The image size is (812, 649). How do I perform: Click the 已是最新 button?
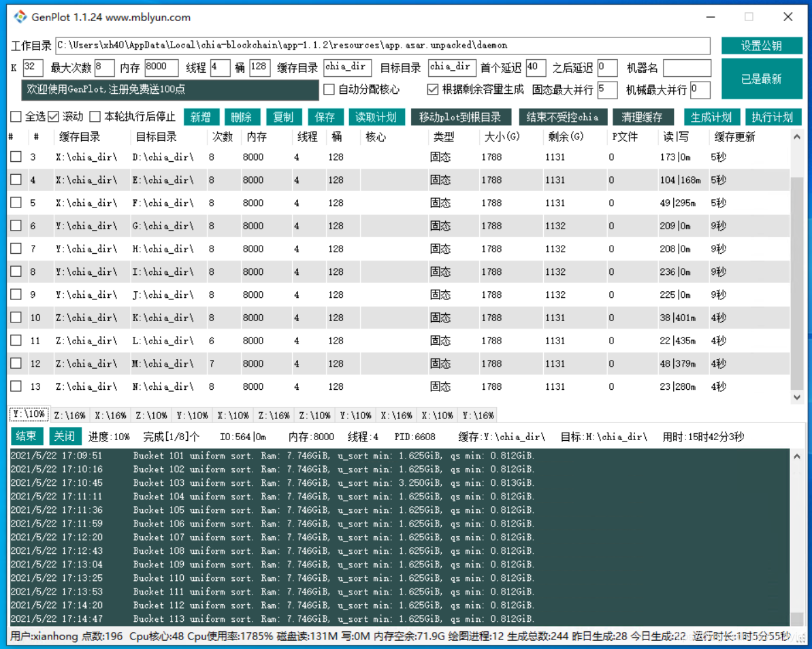761,79
